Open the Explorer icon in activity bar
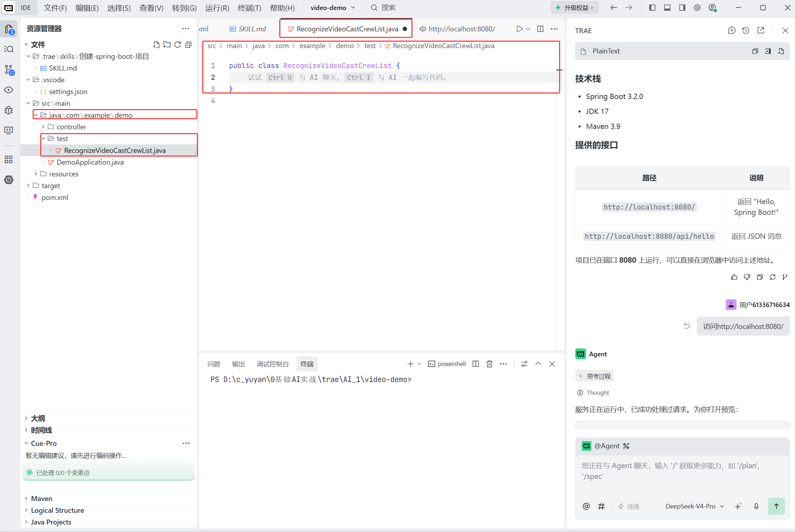795x532 pixels. [x=9, y=29]
